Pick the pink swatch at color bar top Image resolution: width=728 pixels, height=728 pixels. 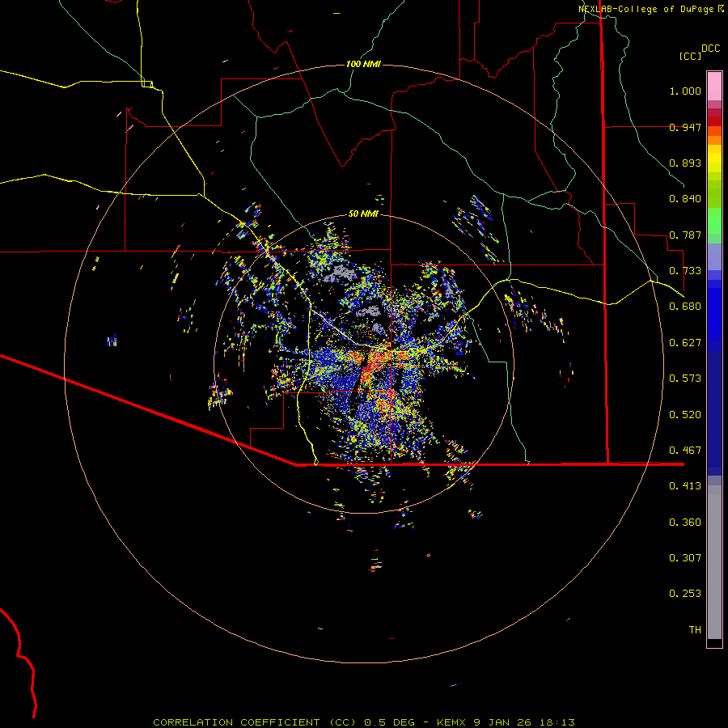pos(714,86)
